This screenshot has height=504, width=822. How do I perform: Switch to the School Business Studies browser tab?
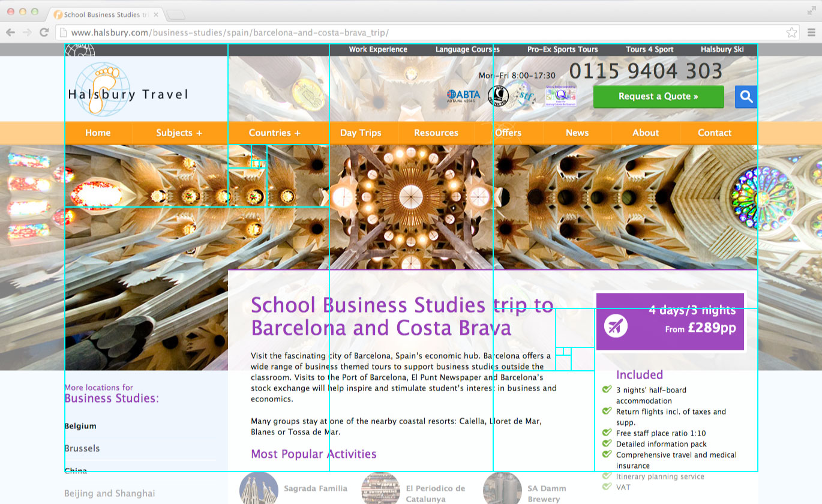[102, 14]
